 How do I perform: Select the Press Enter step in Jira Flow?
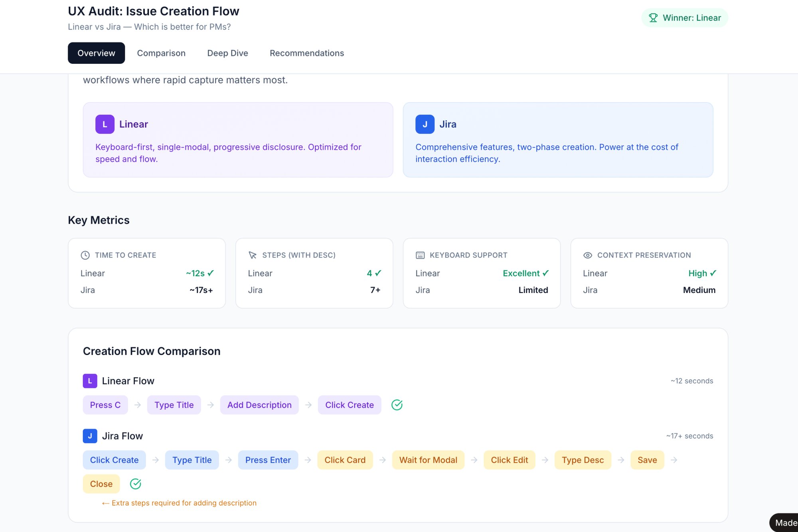click(x=268, y=460)
